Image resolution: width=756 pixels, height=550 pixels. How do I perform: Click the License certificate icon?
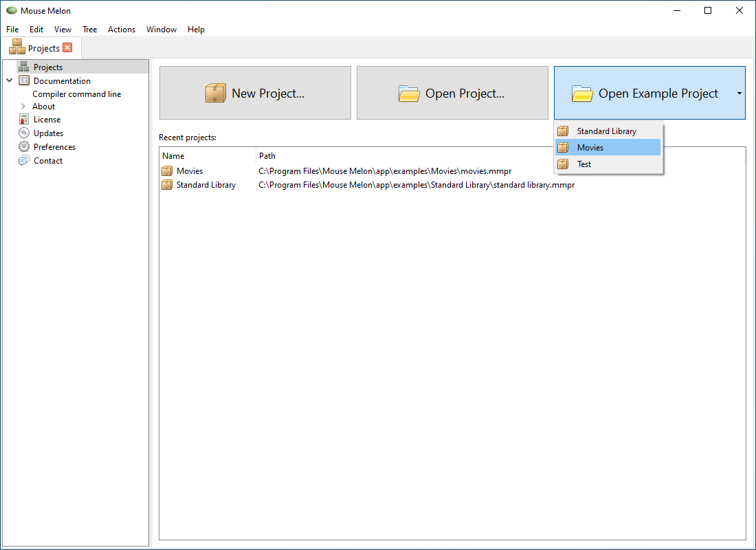click(23, 119)
